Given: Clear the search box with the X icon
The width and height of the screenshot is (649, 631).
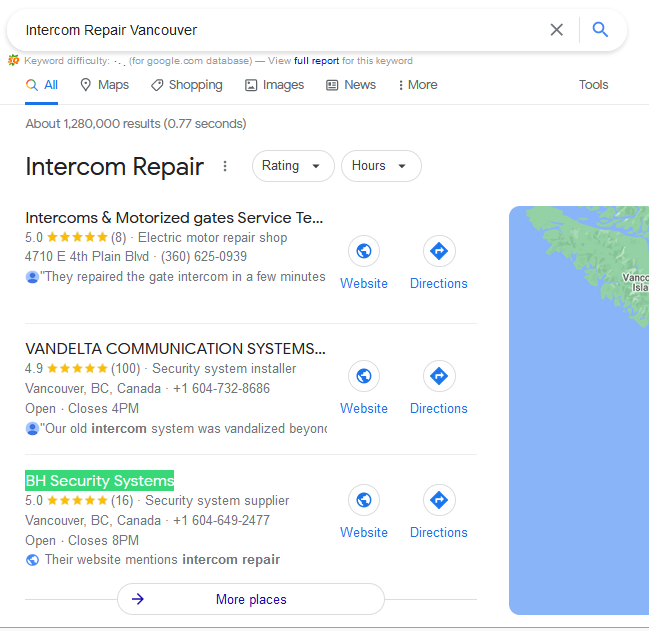Looking at the screenshot, I should pos(556,30).
